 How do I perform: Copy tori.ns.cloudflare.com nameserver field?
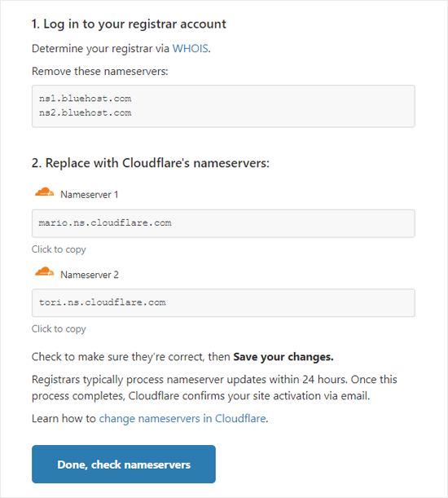point(223,302)
